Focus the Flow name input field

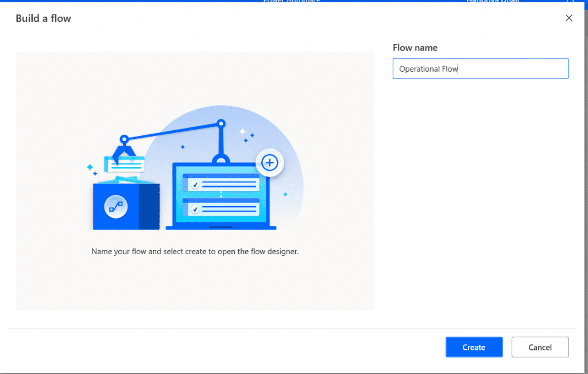[x=481, y=69]
